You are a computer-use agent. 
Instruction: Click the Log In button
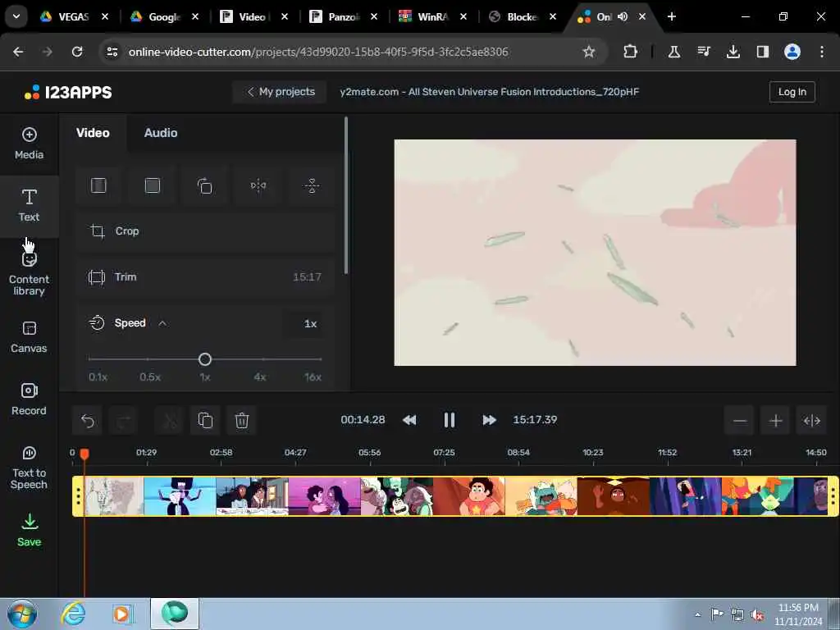point(792,92)
